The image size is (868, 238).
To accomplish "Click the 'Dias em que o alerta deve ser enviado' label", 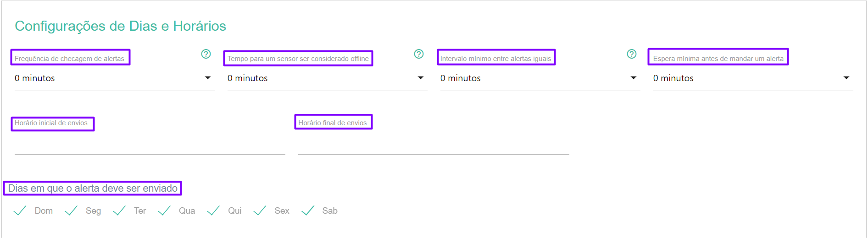I will pos(93,188).
